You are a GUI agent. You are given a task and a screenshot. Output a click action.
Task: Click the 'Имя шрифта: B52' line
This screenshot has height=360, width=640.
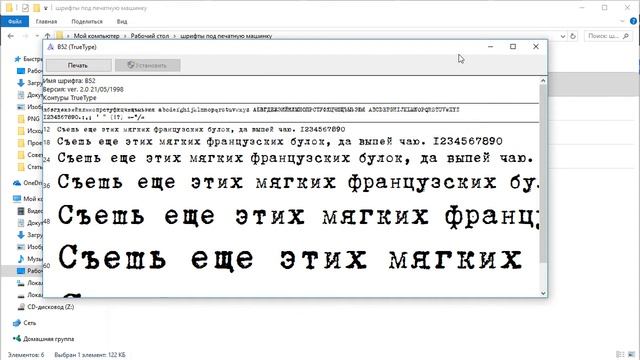[x=69, y=81]
